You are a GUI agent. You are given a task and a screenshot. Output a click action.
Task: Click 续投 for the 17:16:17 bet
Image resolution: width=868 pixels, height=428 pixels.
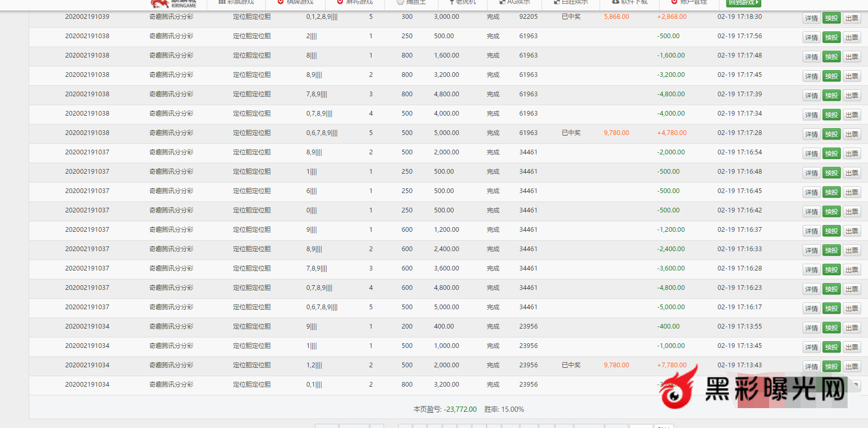831,309
